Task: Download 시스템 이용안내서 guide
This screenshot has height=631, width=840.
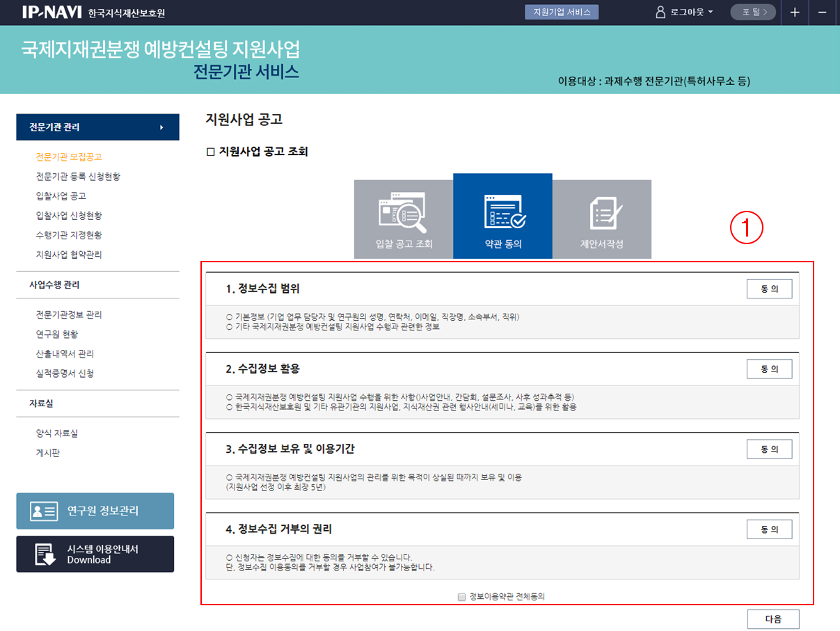Action: [95, 554]
